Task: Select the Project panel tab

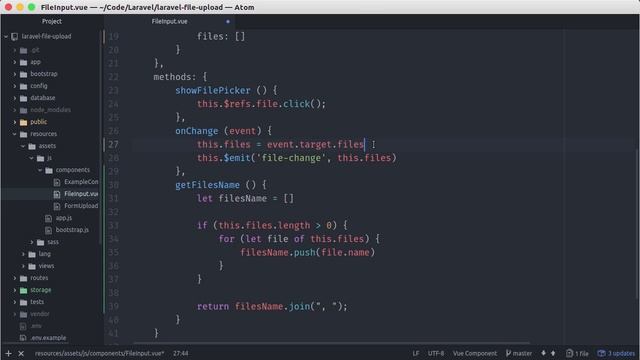Action: [52, 21]
